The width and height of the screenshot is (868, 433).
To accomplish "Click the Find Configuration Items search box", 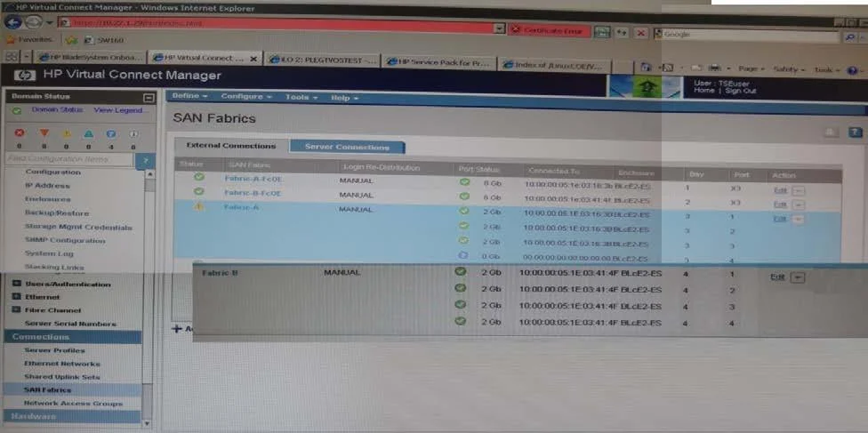I will 69,159.
